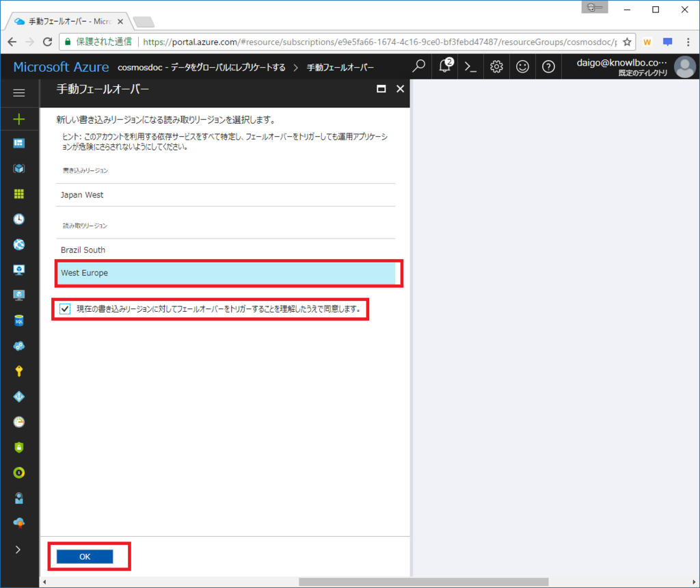This screenshot has width=700, height=588.
Task: Open cosmosdoc breadcrumb link
Action: point(202,68)
